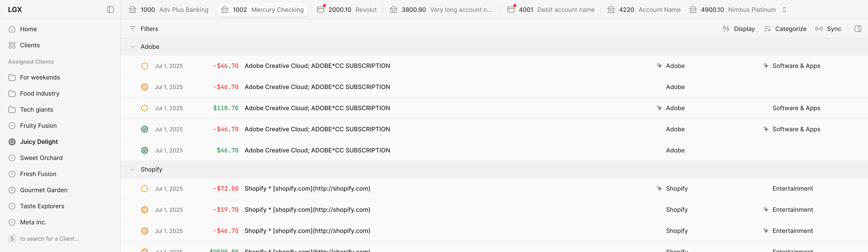
Task: Click the Categorize button
Action: pos(785,29)
